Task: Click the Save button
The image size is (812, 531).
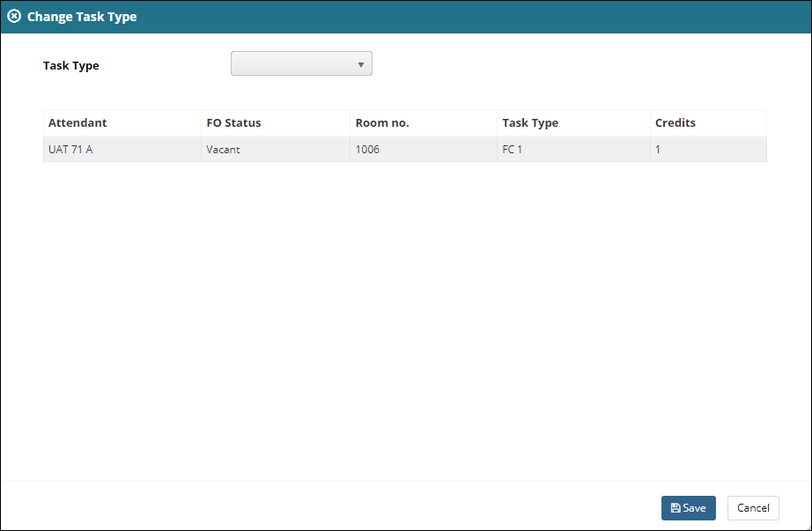Action: tap(689, 508)
